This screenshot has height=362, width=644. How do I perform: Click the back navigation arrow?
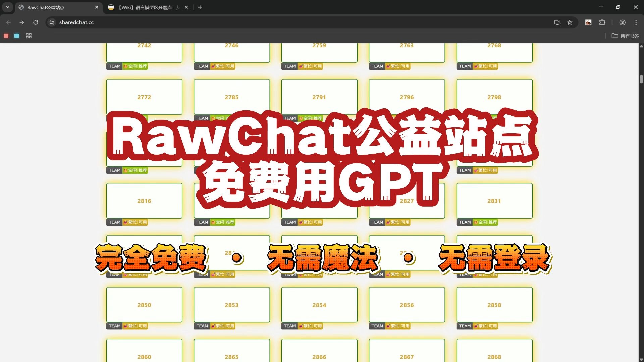pyautogui.click(x=9, y=22)
